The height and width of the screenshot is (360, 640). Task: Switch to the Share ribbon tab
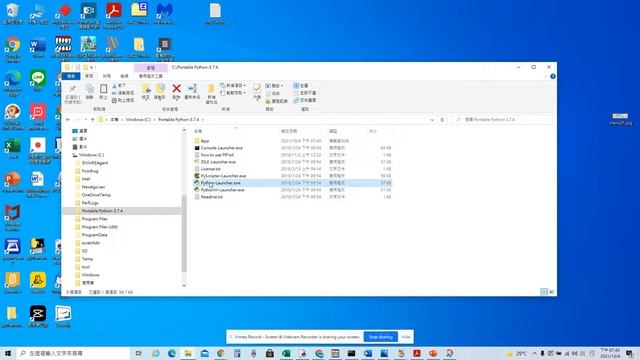107,76
